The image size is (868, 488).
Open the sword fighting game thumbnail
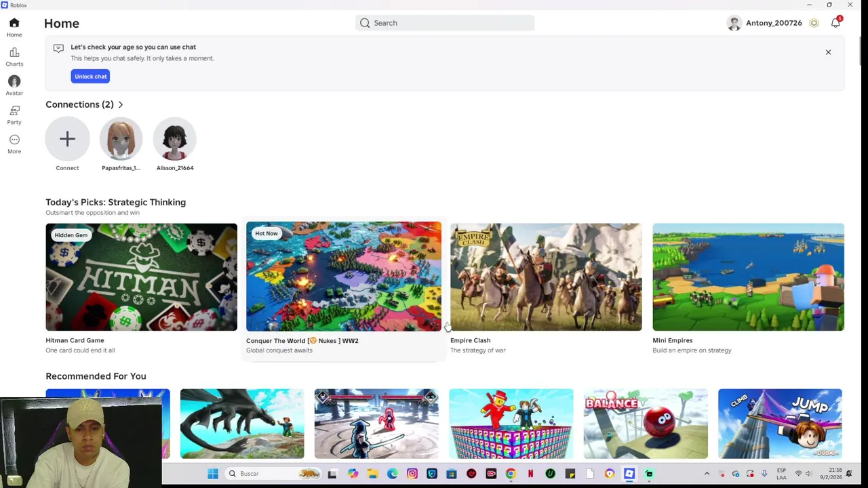pos(376,424)
